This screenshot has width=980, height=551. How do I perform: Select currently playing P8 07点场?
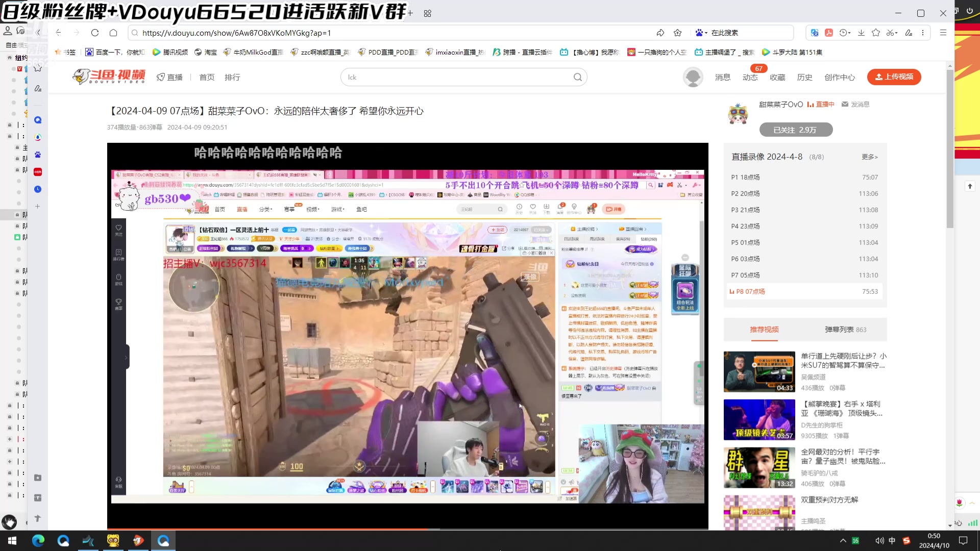click(805, 291)
